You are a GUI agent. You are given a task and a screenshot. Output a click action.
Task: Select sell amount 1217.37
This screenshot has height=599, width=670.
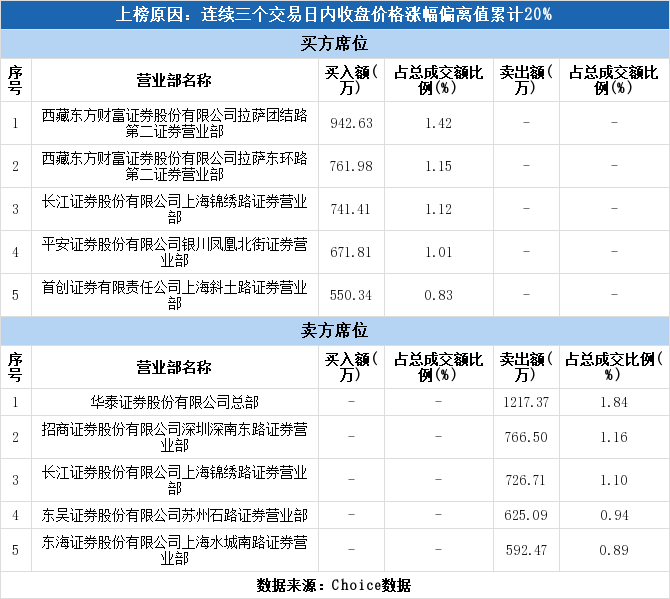point(526,402)
